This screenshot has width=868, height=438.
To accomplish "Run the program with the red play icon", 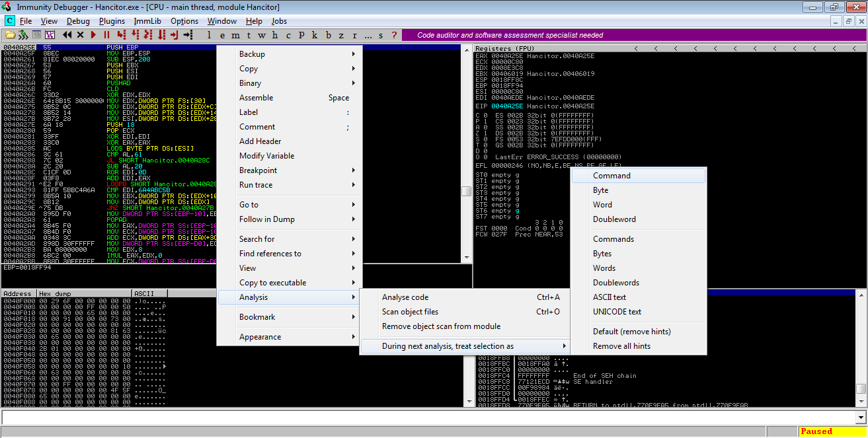I will [93, 34].
